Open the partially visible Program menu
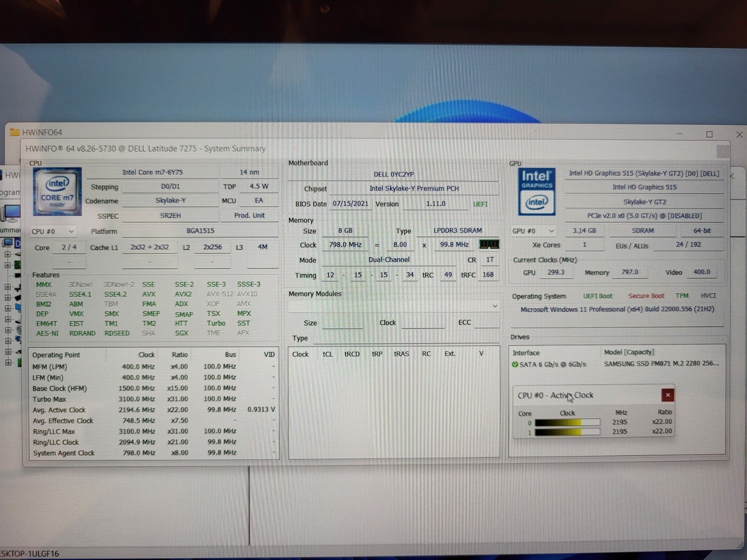The width and height of the screenshot is (747, 560). [x=10, y=192]
